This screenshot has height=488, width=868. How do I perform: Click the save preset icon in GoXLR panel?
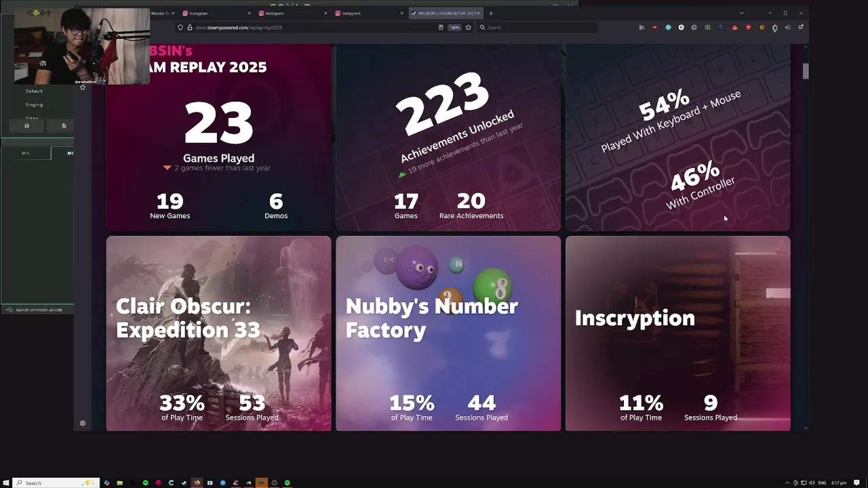(x=26, y=125)
